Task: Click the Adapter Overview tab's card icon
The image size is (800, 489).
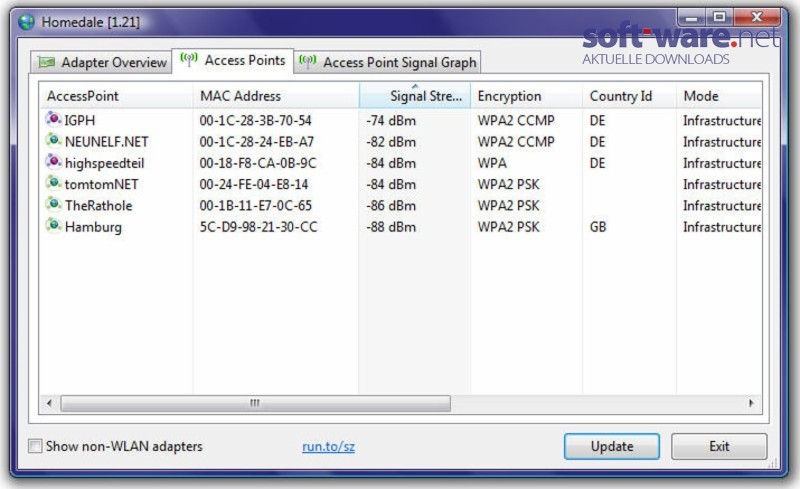Action: [46, 62]
